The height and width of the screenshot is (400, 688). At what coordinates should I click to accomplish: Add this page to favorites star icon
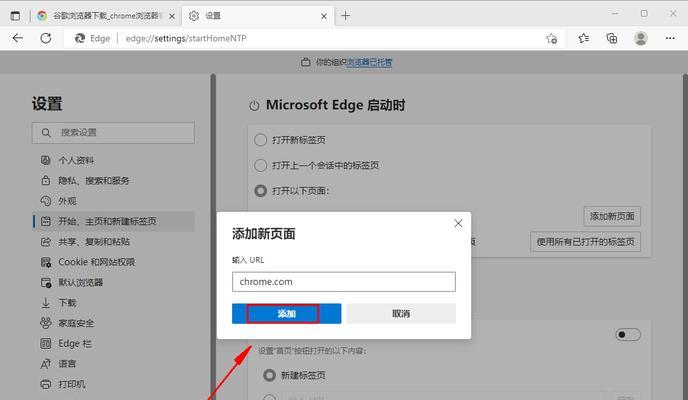pyautogui.click(x=552, y=39)
